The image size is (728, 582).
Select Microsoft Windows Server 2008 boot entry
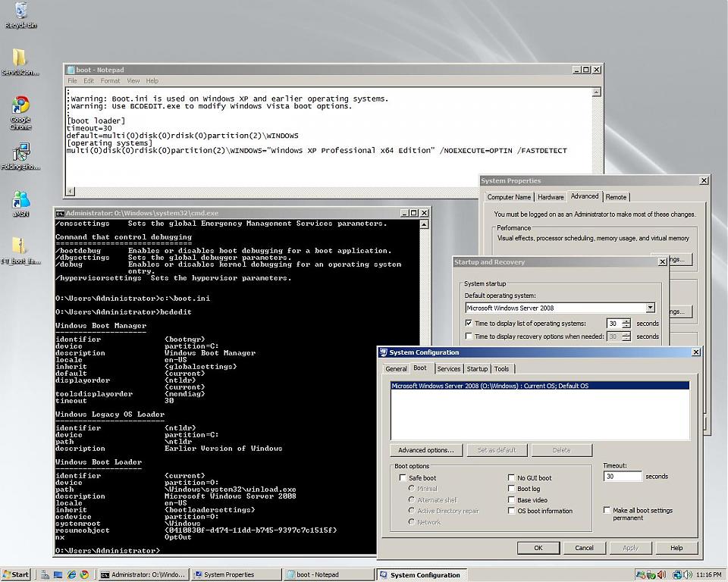click(540, 386)
